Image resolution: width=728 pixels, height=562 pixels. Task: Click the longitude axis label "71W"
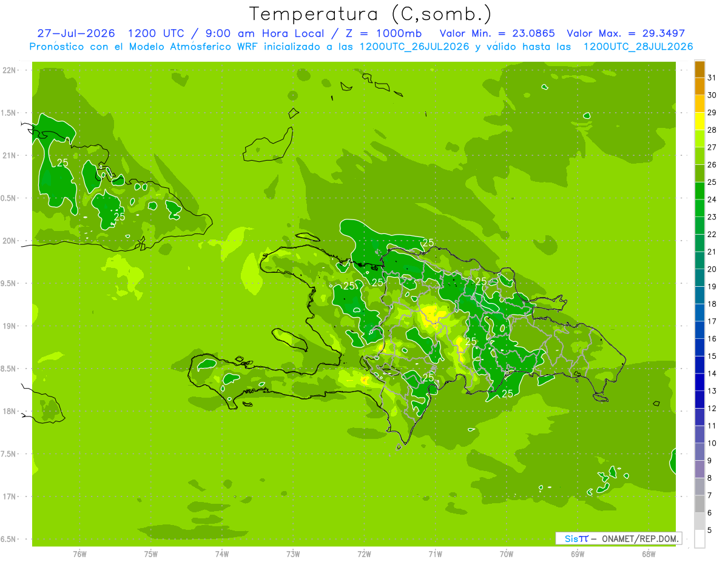pyautogui.click(x=435, y=555)
